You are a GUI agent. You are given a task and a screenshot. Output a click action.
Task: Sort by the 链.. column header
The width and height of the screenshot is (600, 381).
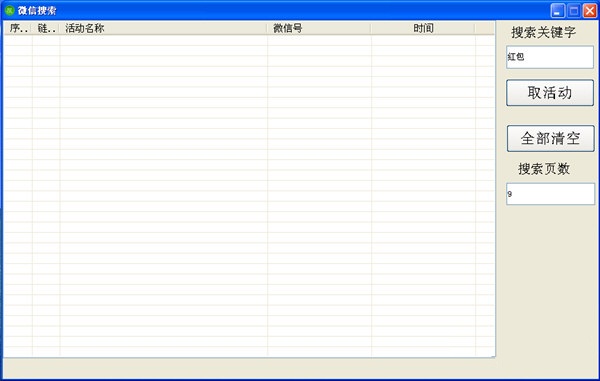46,28
